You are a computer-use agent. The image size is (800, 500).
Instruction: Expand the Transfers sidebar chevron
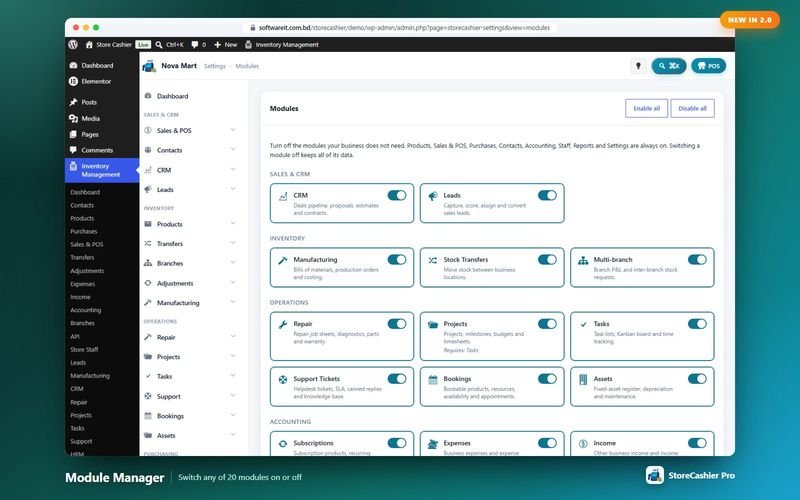pos(233,243)
